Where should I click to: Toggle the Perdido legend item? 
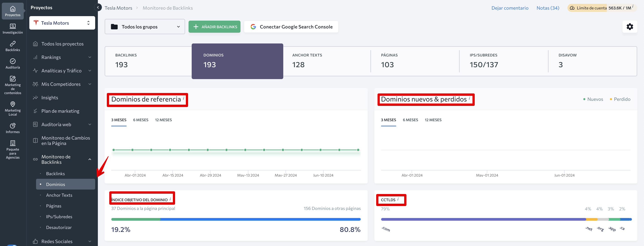tap(620, 99)
